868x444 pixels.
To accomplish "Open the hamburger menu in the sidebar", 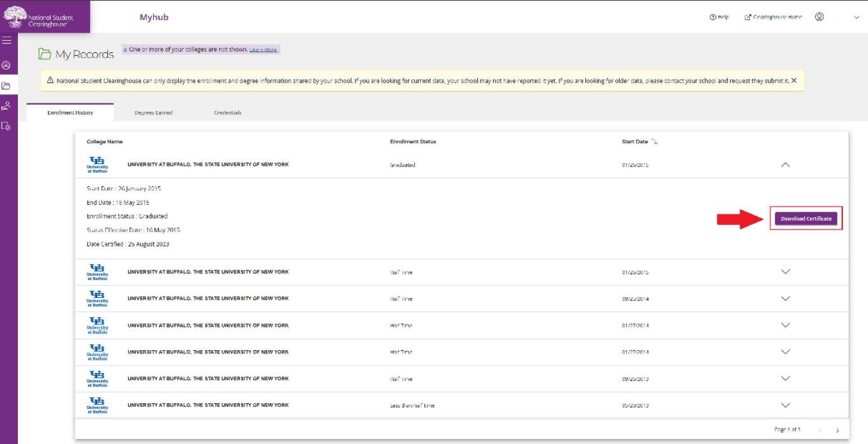I will [x=6, y=41].
